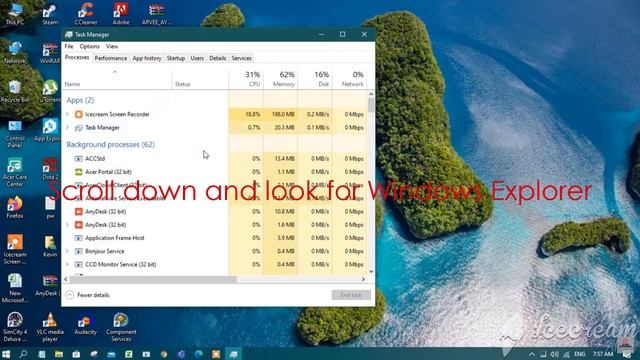The width and height of the screenshot is (640, 360).
Task: Open the Dota 2 desktop shortcut
Action: 50,169
